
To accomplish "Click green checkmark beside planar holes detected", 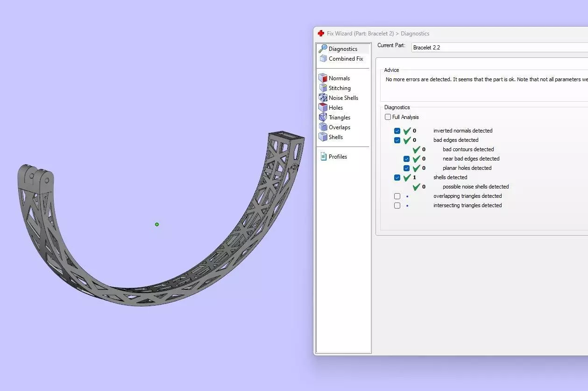I will 416,168.
